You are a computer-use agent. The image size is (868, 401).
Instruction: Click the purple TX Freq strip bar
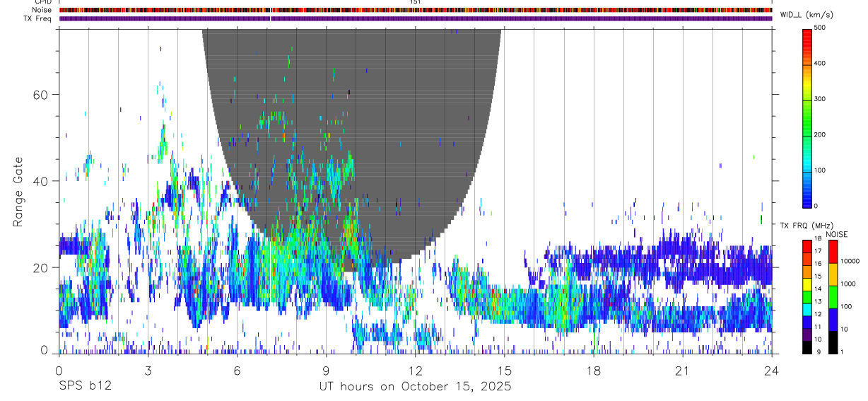point(416,18)
